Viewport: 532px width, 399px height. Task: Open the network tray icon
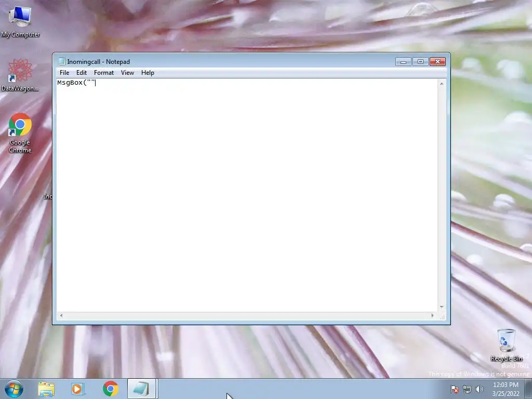click(x=467, y=389)
